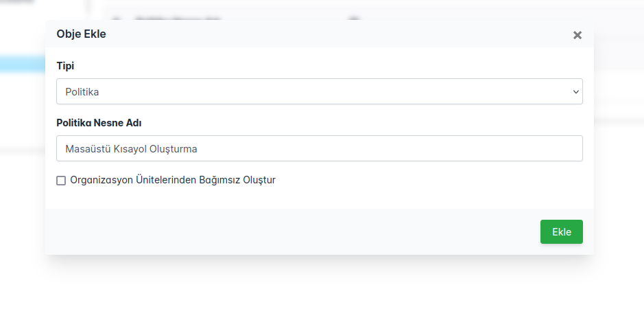
Task: Click the chevron arrow of Tipi select
Action: coord(575,92)
